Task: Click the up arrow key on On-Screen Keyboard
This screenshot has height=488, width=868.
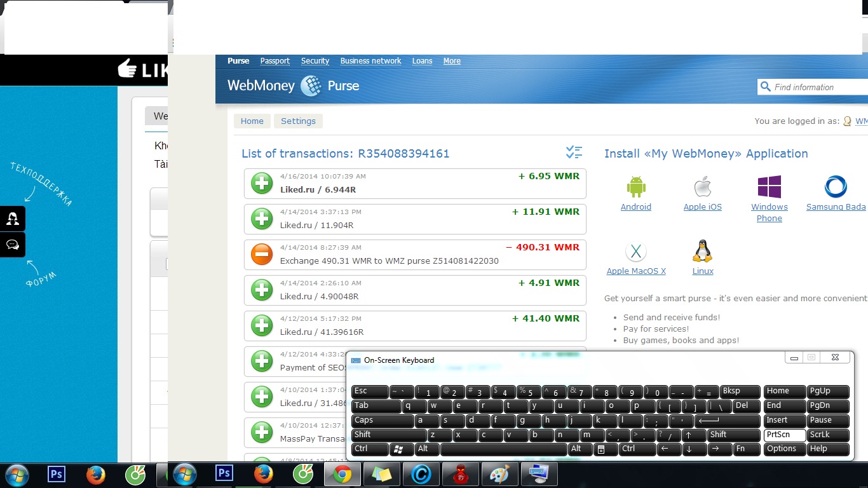Action: [695, 435]
